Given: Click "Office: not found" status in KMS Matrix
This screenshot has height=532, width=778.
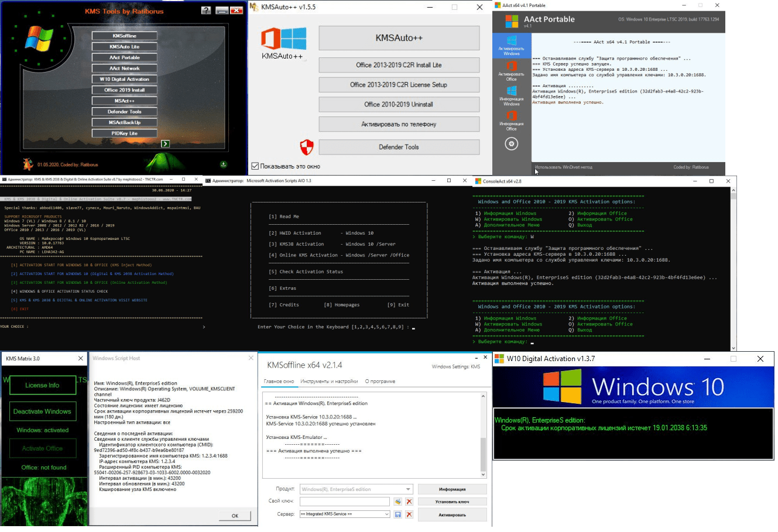Looking at the screenshot, I should 44,468.
